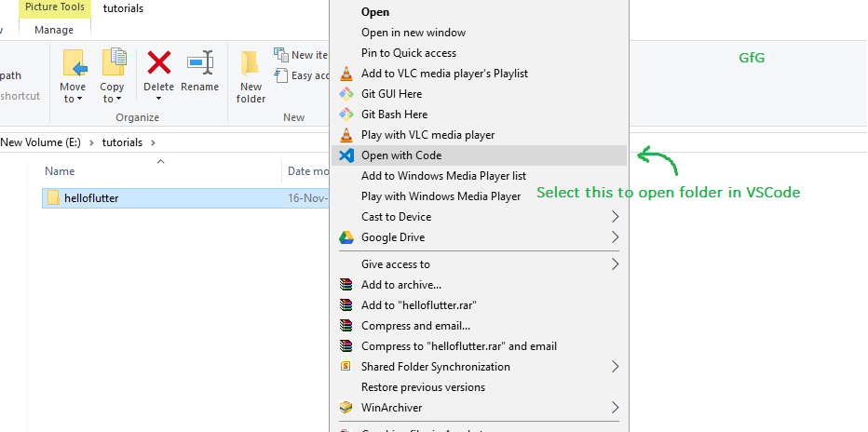Sort by the Date modified column header
This screenshot has width=868, height=432.
coord(307,171)
